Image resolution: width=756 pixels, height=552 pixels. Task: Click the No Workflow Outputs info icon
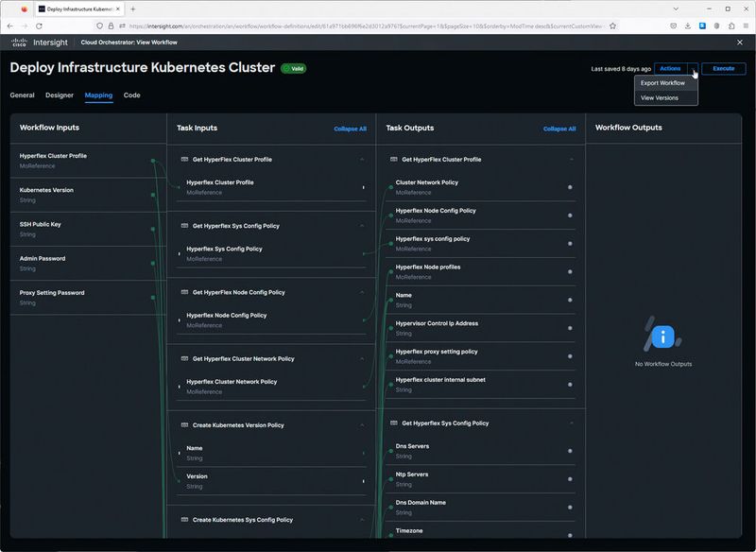point(663,336)
